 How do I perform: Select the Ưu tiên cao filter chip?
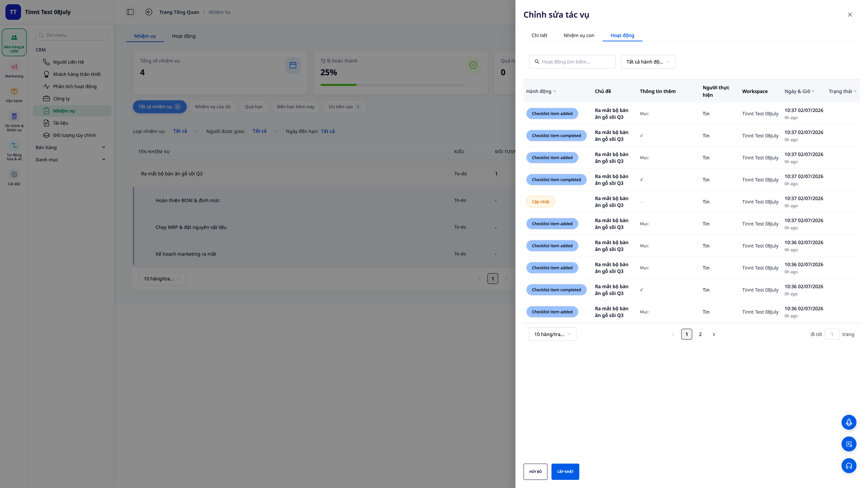coord(345,107)
